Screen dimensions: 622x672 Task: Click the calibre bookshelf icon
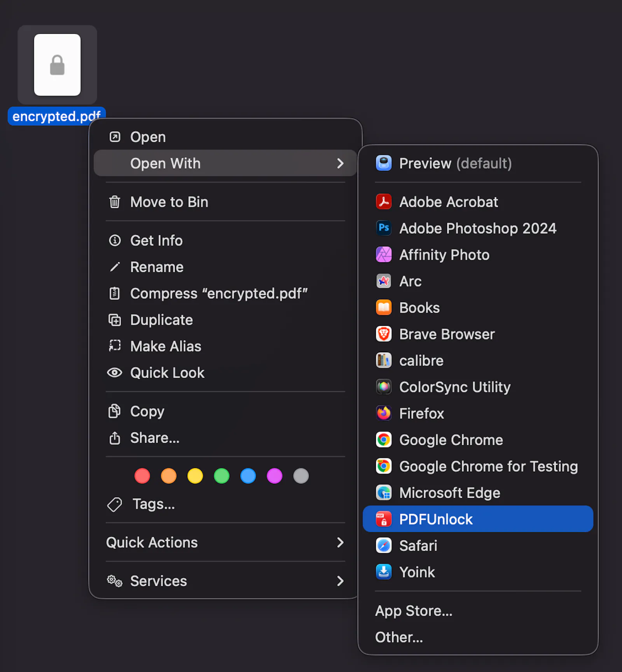tap(384, 360)
